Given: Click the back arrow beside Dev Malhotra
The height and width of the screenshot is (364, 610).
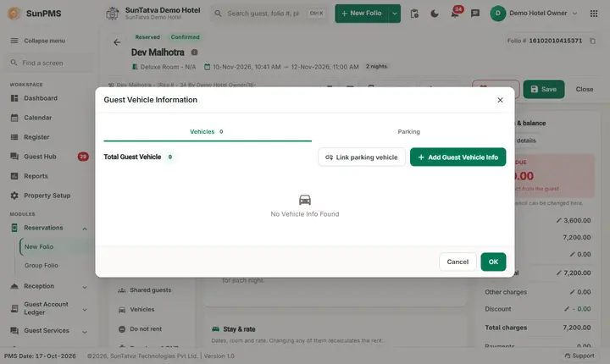Looking at the screenshot, I should (x=117, y=42).
